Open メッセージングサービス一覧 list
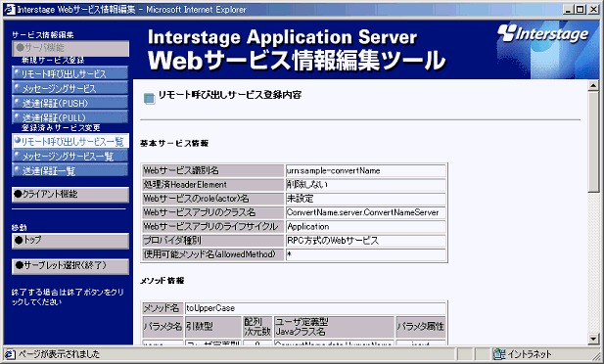 70,156
